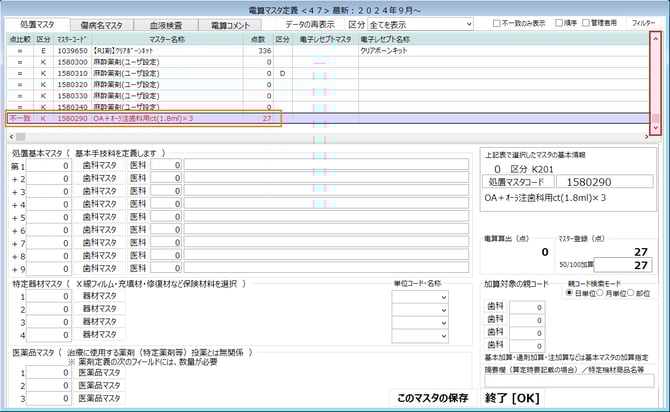670x412 pixels.
Task: Toggle the 順序 checkbox
Action: (x=557, y=23)
